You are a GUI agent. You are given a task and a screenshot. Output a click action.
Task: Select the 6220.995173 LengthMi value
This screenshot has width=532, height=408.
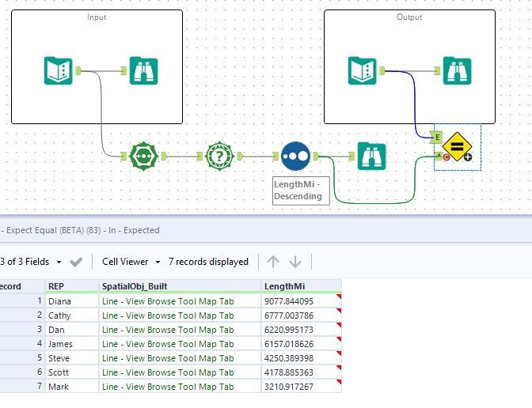point(302,330)
